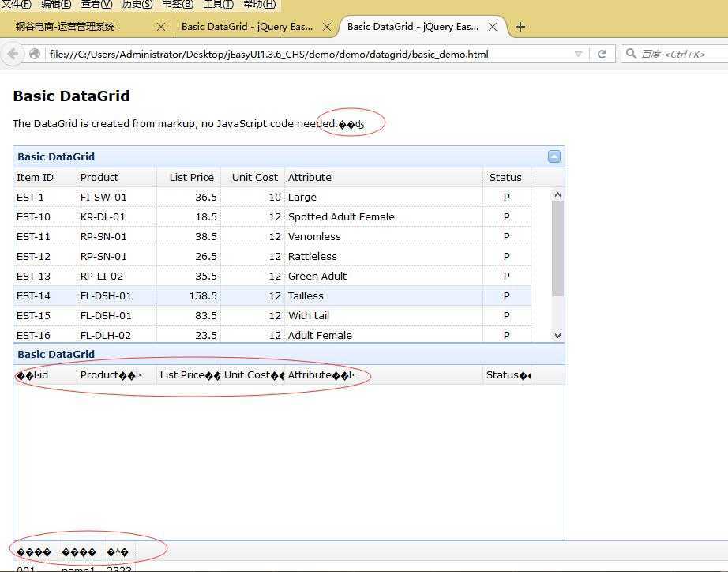
Task: Click the Basic DataGrid page heading
Action: click(72, 96)
